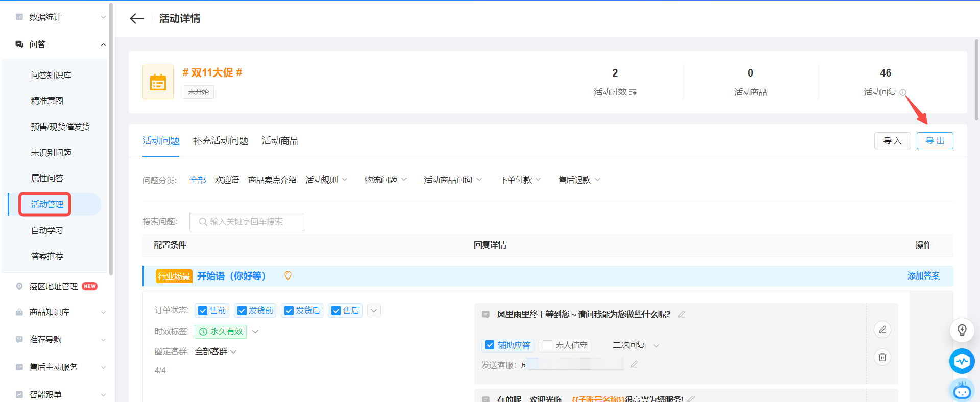The width and height of the screenshot is (980, 402).
Task: Uncheck the 发货后 order status checkbox
Action: click(289, 311)
